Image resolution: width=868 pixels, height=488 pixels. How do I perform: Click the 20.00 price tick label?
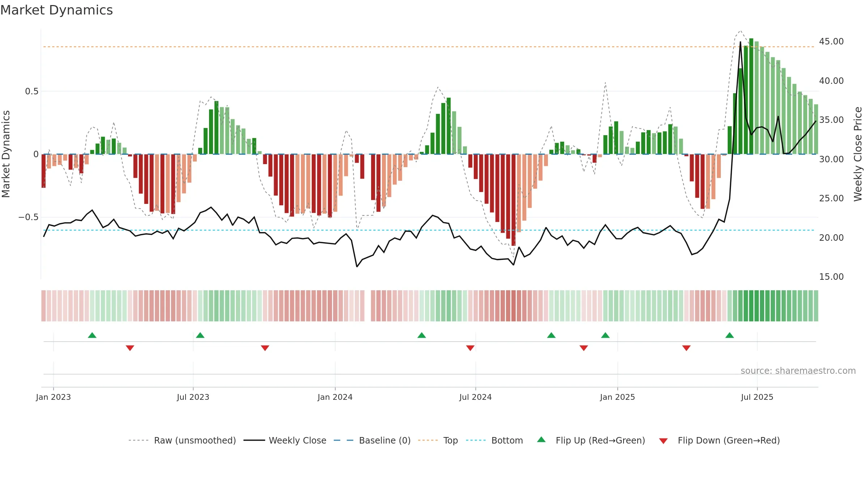click(831, 237)
